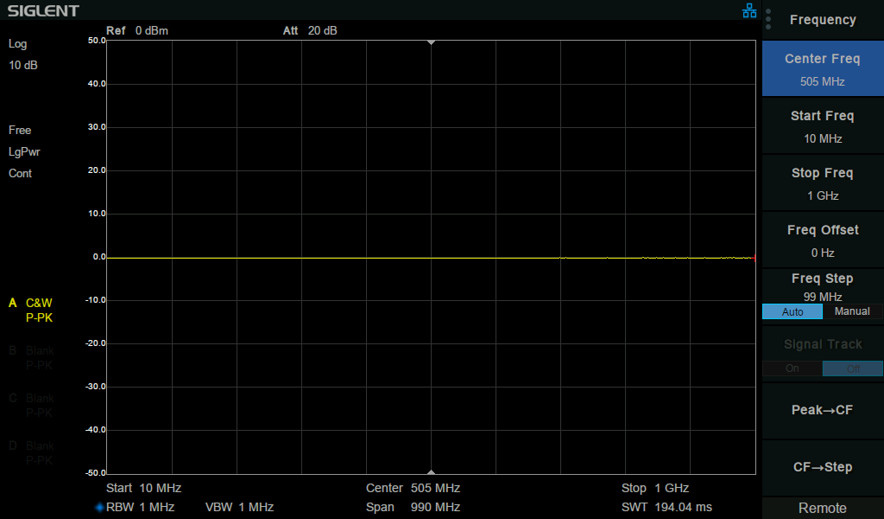This screenshot has height=519, width=884.
Task: Click the Center 505 MHz readout below graph
Action: coord(413,488)
